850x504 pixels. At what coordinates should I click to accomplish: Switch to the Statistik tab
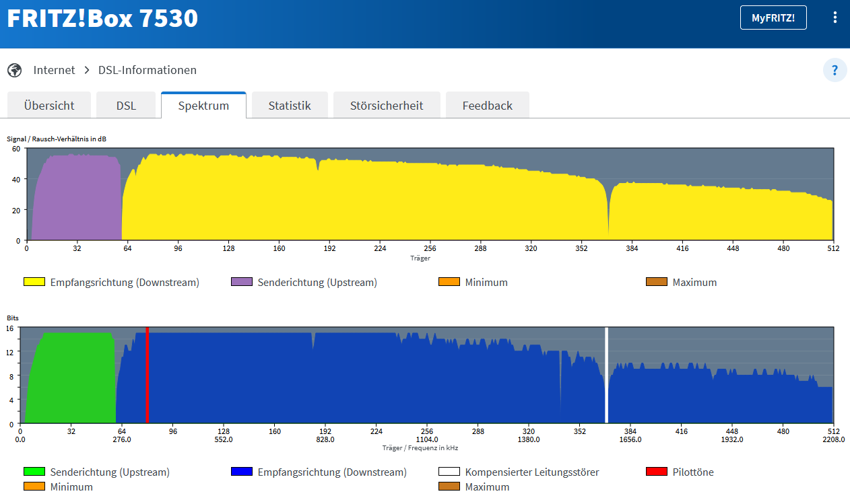click(x=290, y=106)
